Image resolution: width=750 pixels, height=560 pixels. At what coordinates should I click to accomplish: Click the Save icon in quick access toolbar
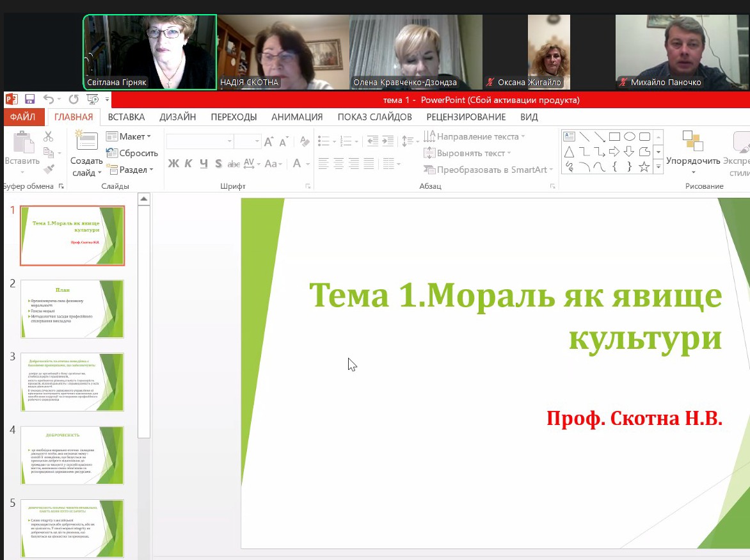29,99
